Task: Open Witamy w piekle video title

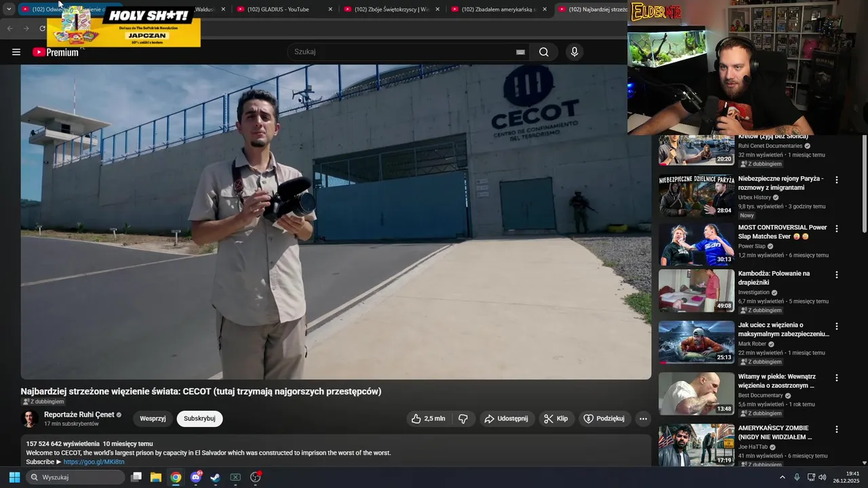Action: tap(777, 381)
